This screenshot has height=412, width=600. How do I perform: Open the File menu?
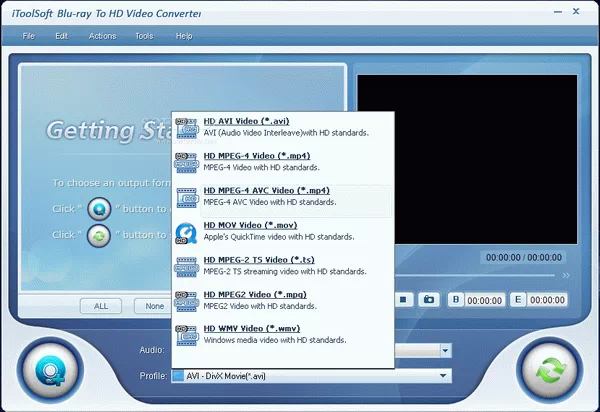(x=29, y=36)
